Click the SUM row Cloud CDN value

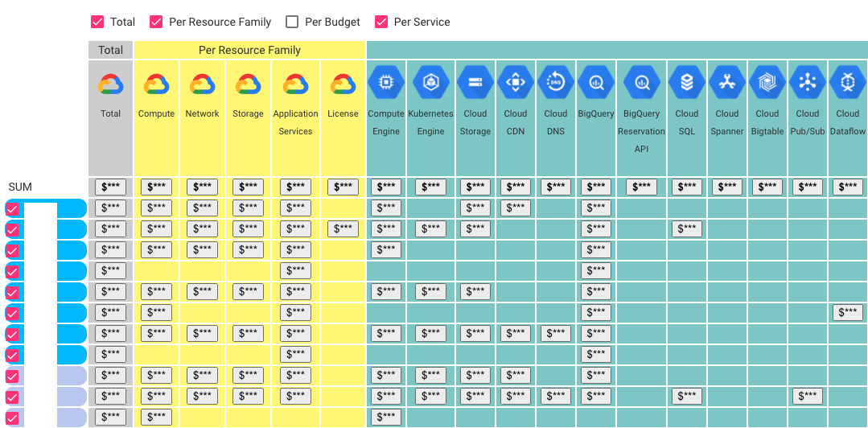[x=516, y=187]
